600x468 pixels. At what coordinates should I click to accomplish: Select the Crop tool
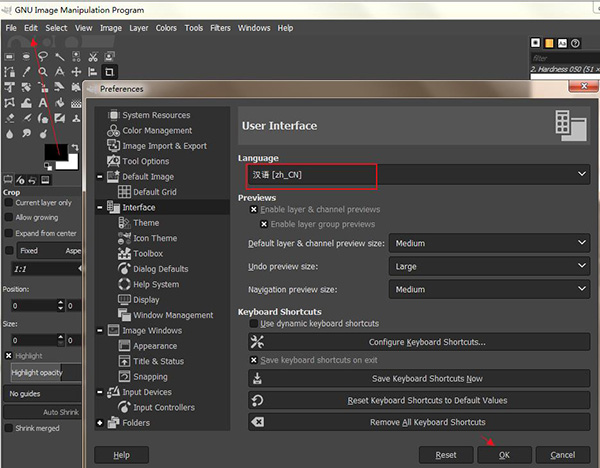pyautogui.click(x=109, y=72)
